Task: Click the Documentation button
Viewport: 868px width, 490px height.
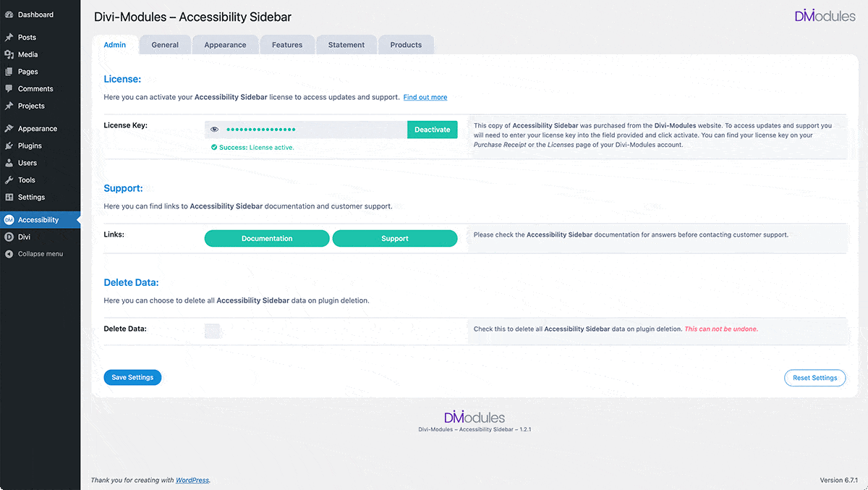Action: [266, 238]
